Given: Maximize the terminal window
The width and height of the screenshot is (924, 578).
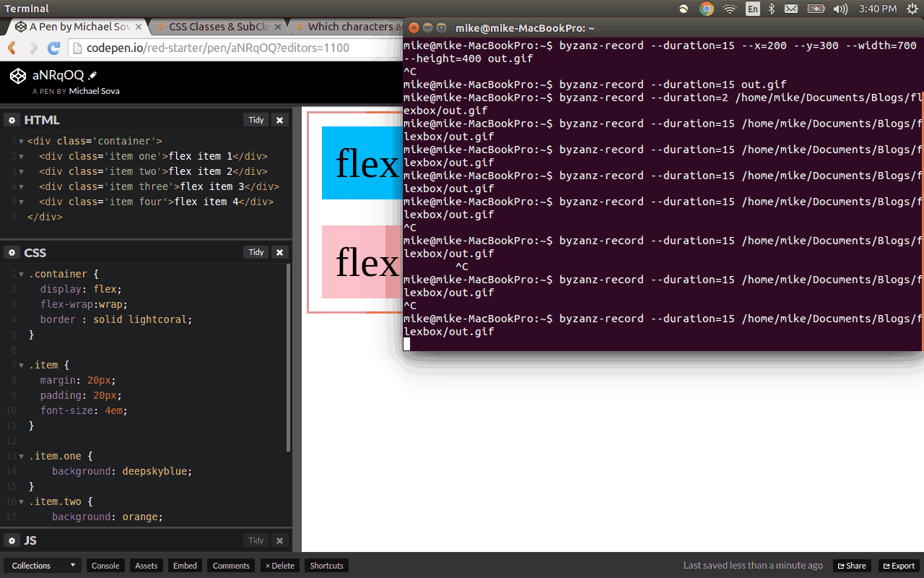Looking at the screenshot, I should point(441,27).
